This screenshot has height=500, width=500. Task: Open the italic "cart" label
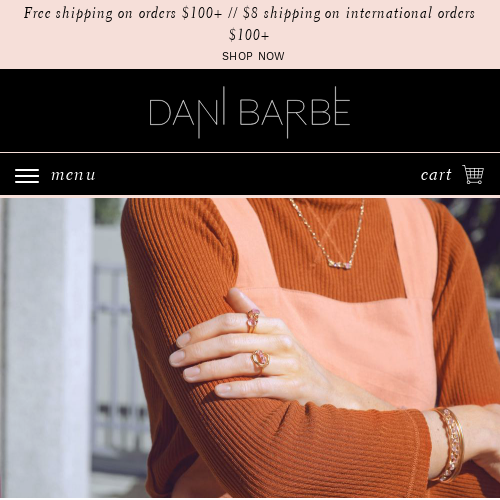(436, 175)
